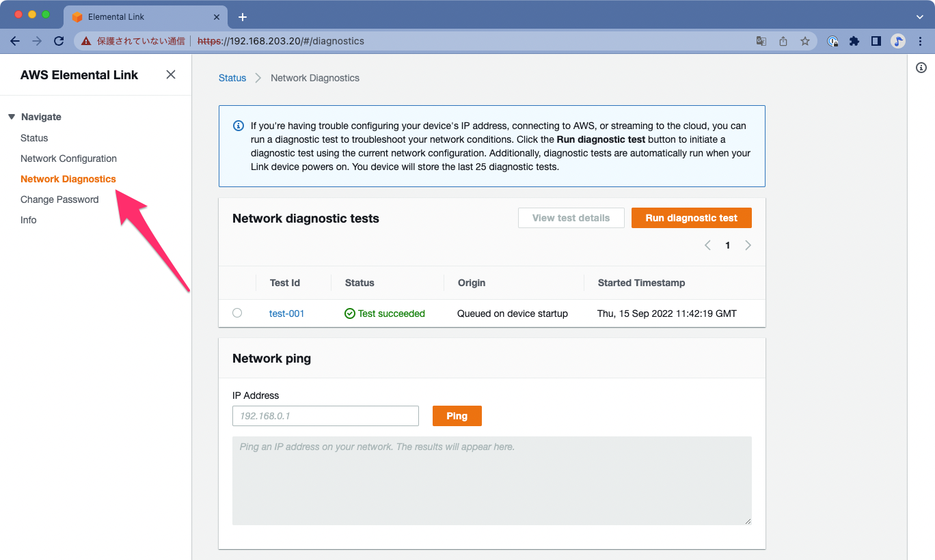
Task: Click the info icon in the blue notice banner
Action: pyautogui.click(x=238, y=126)
